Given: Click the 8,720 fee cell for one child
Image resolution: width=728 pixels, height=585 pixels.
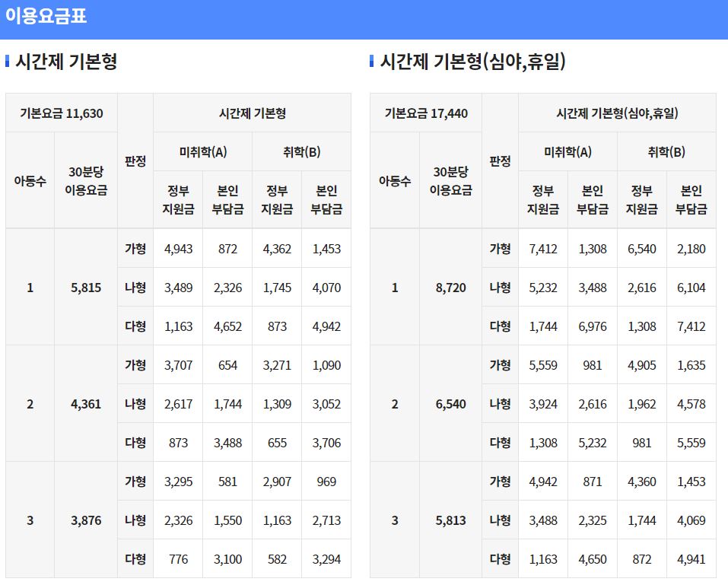Looking at the screenshot, I should point(453,288).
